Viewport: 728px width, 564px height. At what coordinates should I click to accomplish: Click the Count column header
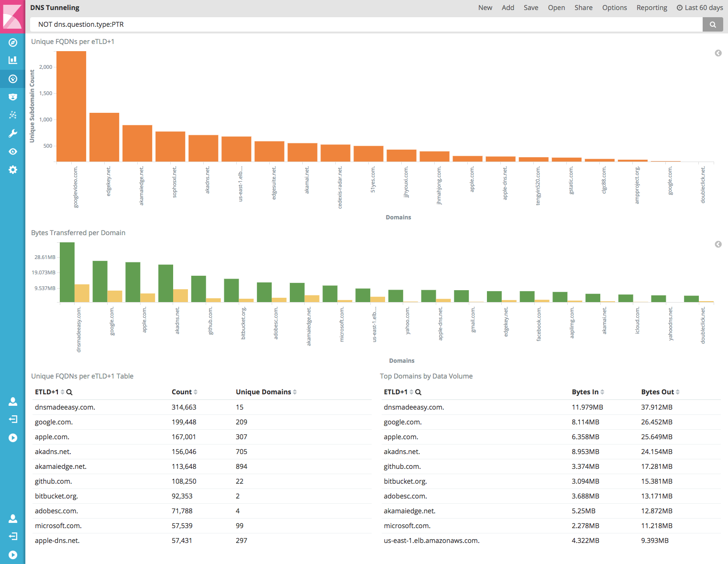click(182, 392)
